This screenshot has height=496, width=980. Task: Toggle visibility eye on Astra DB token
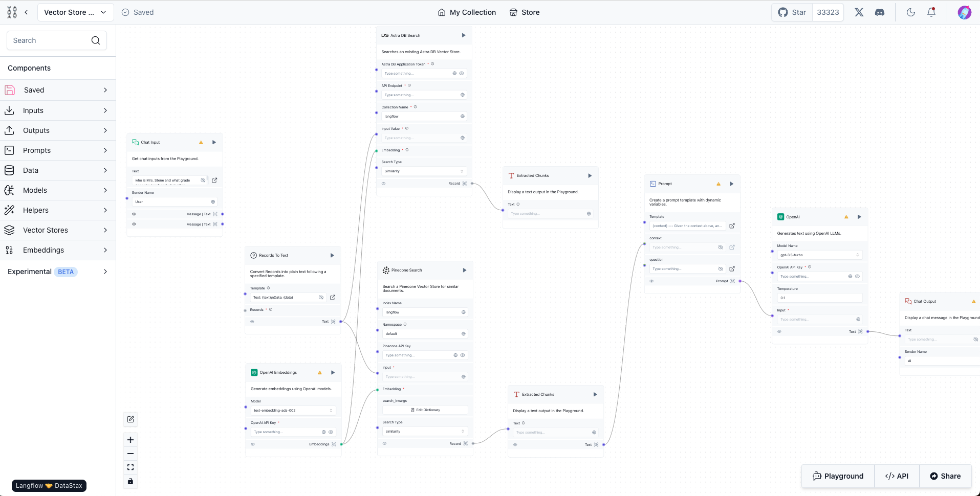click(462, 74)
